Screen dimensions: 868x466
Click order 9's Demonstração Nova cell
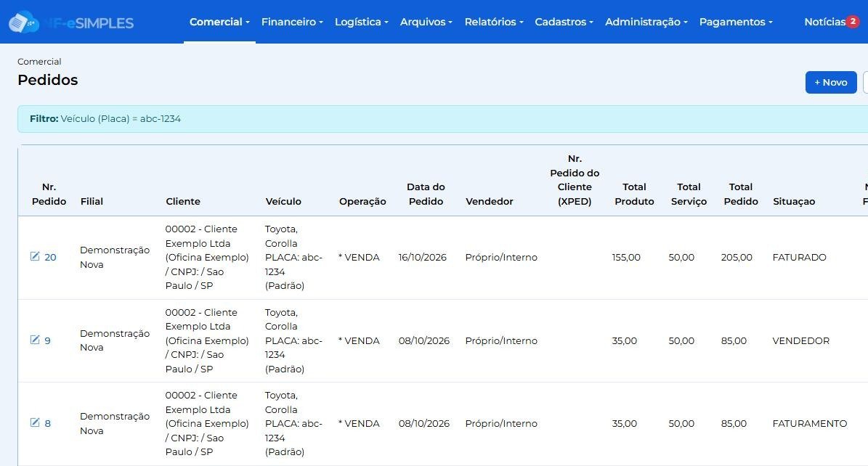(115, 340)
